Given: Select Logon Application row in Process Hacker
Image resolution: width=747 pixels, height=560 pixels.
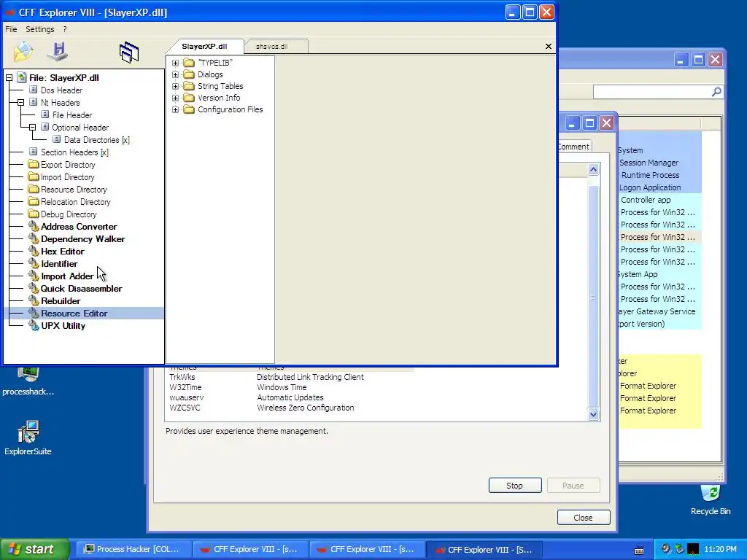Looking at the screenshot, I should (x=659, y=187).
